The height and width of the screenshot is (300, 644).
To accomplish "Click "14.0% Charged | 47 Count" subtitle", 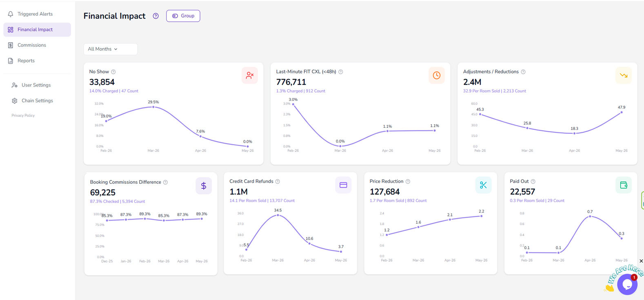I will [x=114, y=91].
